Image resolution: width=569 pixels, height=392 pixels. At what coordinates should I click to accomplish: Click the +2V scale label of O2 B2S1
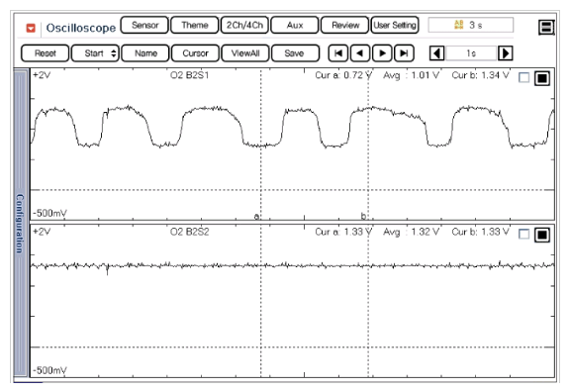(42, 75)
